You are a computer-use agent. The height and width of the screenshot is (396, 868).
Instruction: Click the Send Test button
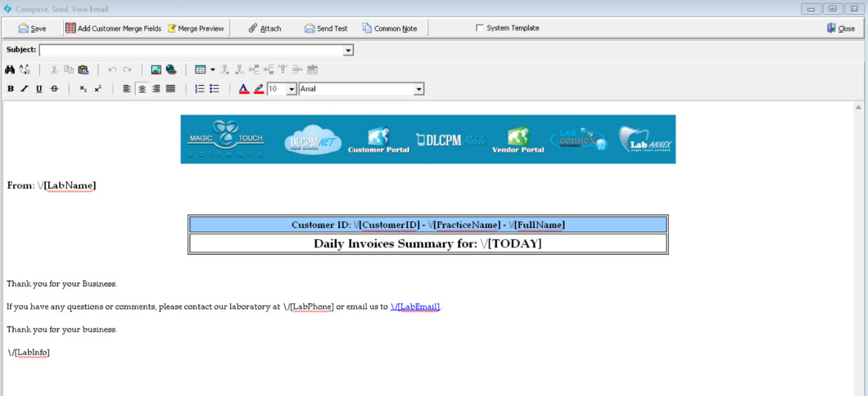pyautogui.click(x=326, y=28)
